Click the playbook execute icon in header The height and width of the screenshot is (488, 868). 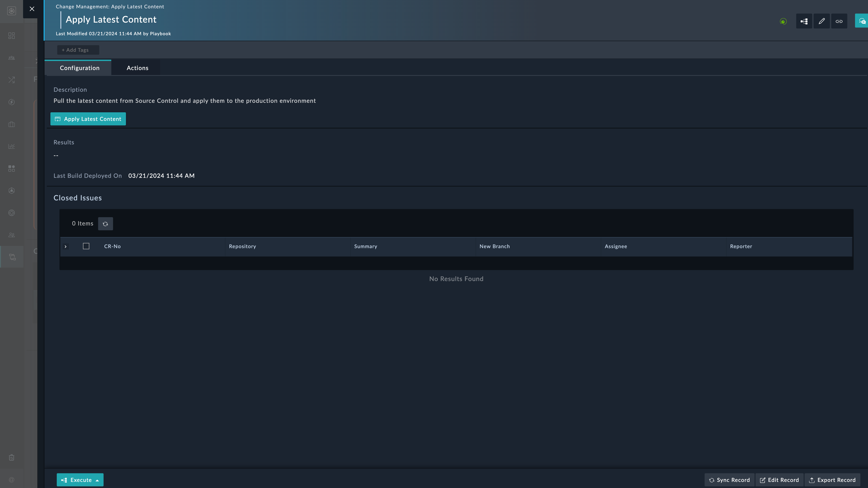point(804,21)
